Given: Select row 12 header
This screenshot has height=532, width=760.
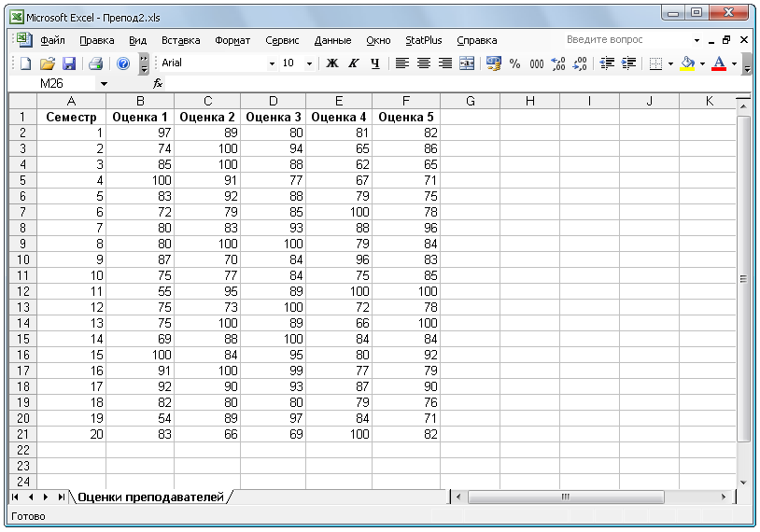Looking at the screenshot, I should pyautogui.click(x=22, y=291).
